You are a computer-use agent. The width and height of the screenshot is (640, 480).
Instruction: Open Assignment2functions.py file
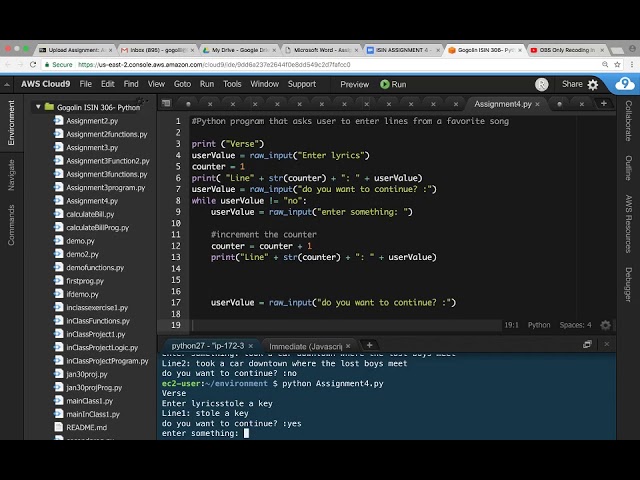(107, 134)
